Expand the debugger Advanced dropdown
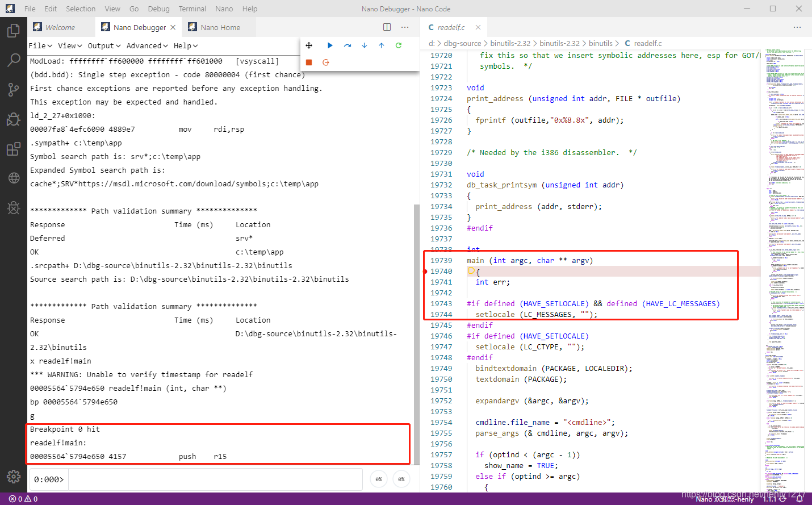Screen dimensions: 812x505 point(147,46)
